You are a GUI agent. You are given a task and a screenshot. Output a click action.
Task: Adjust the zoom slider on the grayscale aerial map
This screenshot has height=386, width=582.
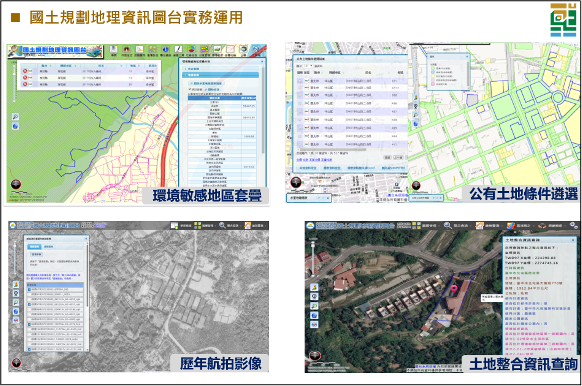[15, 258]
